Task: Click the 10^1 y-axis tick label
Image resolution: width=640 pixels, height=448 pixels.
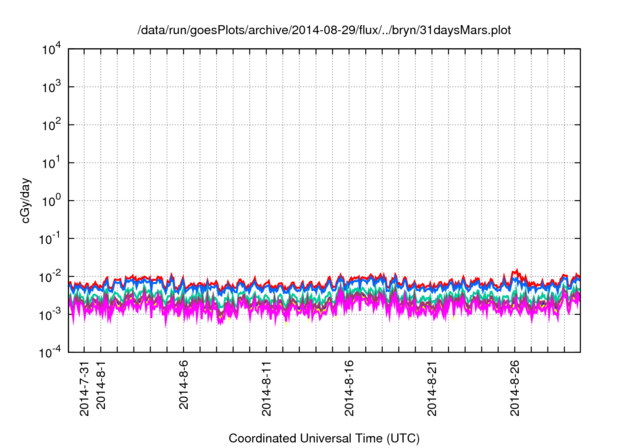Action: [50, 163]
